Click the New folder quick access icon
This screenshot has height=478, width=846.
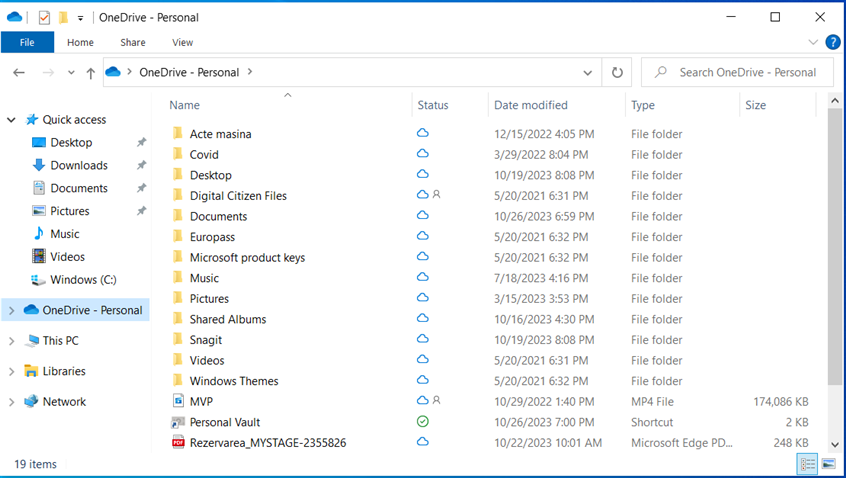[x=63, y=18]
